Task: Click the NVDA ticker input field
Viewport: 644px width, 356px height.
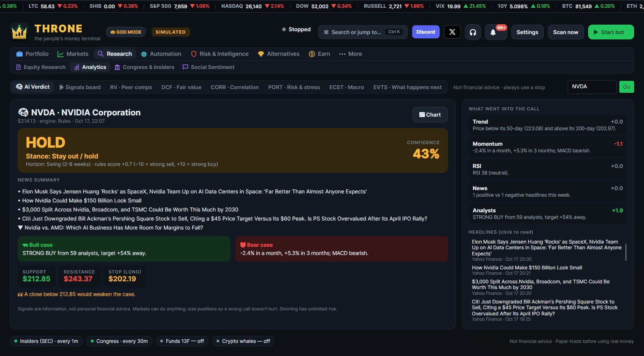Action: pos(592,87)
